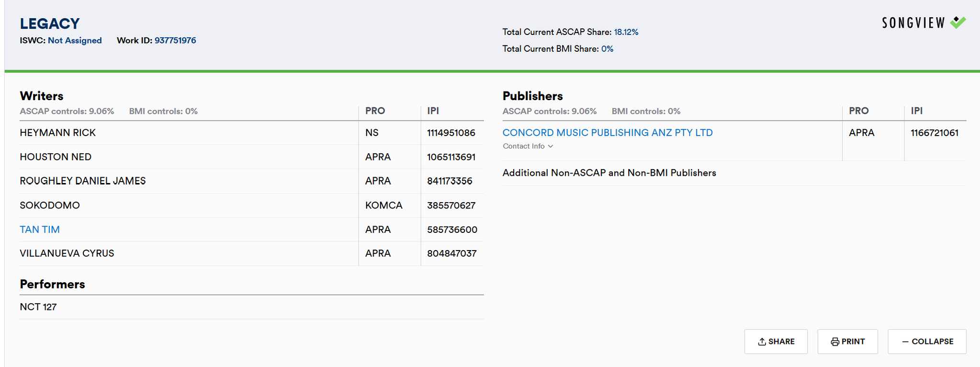Click the Print button
The width and height of the screenshot is (980, 367).
(847, 342)
